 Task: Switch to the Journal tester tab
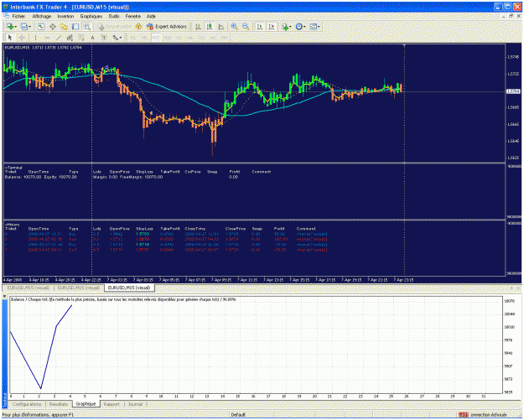135,404
